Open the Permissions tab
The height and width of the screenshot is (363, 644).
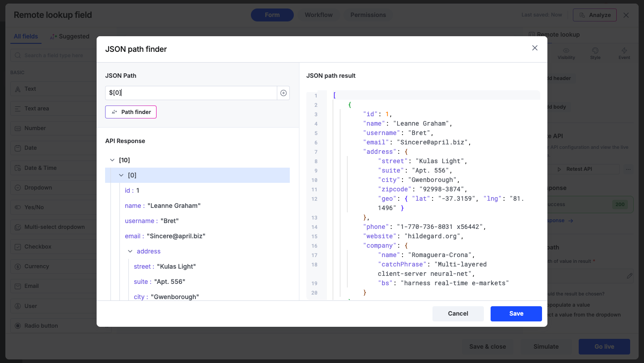coord(368,15)
